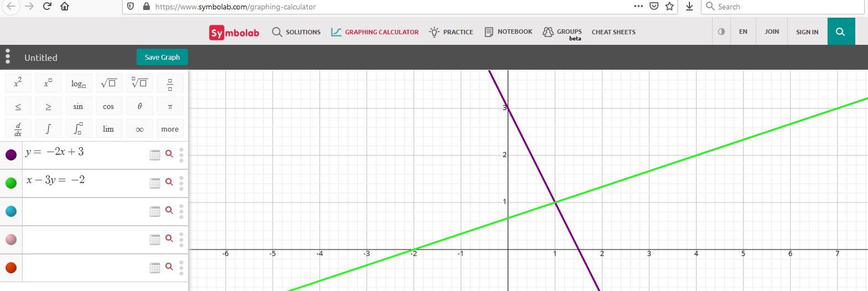This screenshot has height=291, width=868.
Task: Open options dots in orange dot row
Action: pos(181,268)
